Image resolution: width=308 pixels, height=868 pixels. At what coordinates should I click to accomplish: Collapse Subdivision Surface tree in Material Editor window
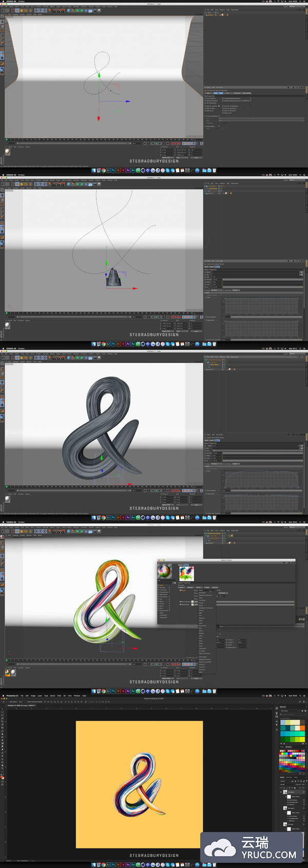point(205,533)
